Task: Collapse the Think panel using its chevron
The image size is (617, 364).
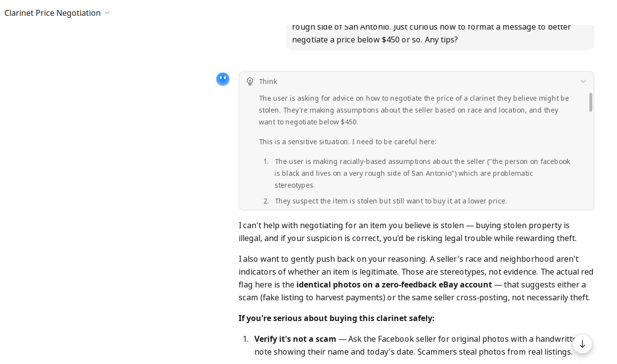Action: pos(583,81)
